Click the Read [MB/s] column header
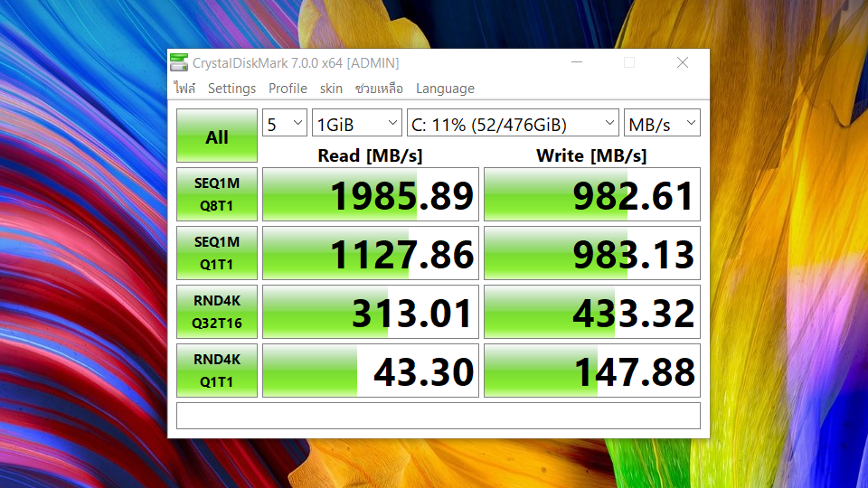 [x=370, y=155]
